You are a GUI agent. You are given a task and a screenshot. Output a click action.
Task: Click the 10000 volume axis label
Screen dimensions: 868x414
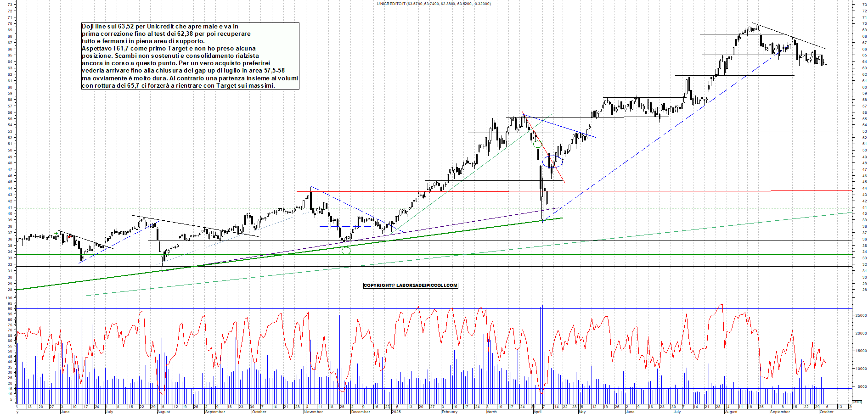coord(860,369)
